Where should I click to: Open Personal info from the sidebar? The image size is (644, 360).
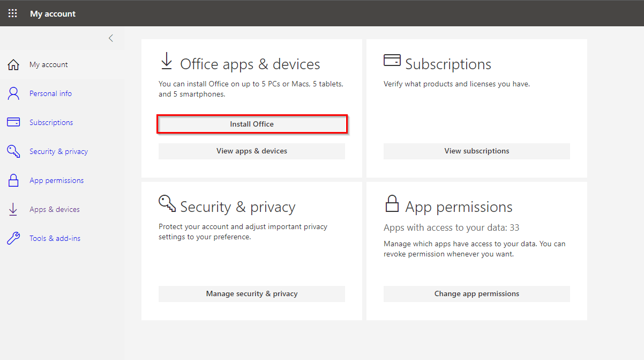tap(50, 93)
